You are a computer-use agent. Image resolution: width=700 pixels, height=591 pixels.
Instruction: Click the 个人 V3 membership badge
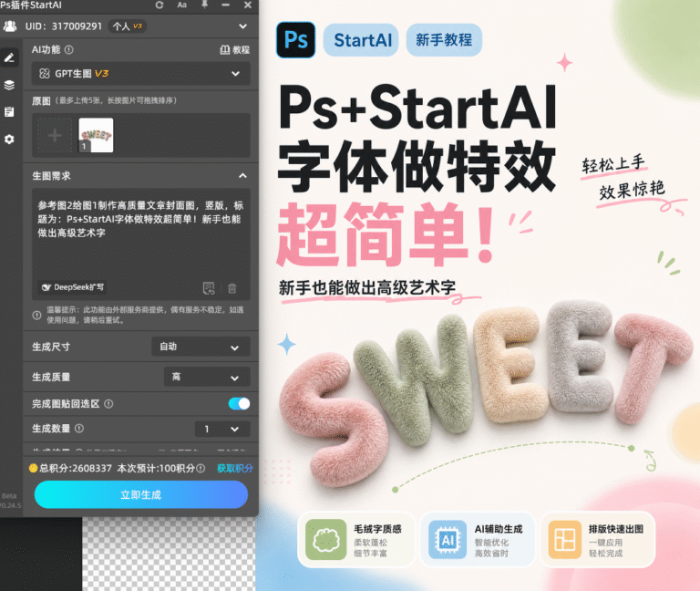tap(128, 26)
